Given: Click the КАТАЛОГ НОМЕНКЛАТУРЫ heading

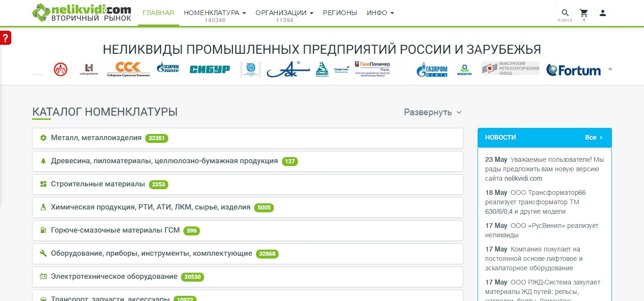Looking at the screenshot, I should [x=105, y=112].
